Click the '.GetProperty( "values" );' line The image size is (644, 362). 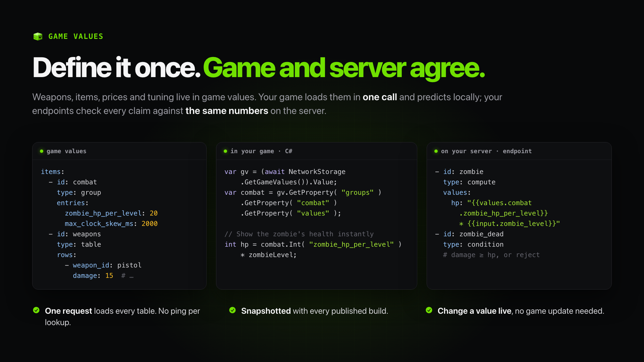click(x=291, y=213)
